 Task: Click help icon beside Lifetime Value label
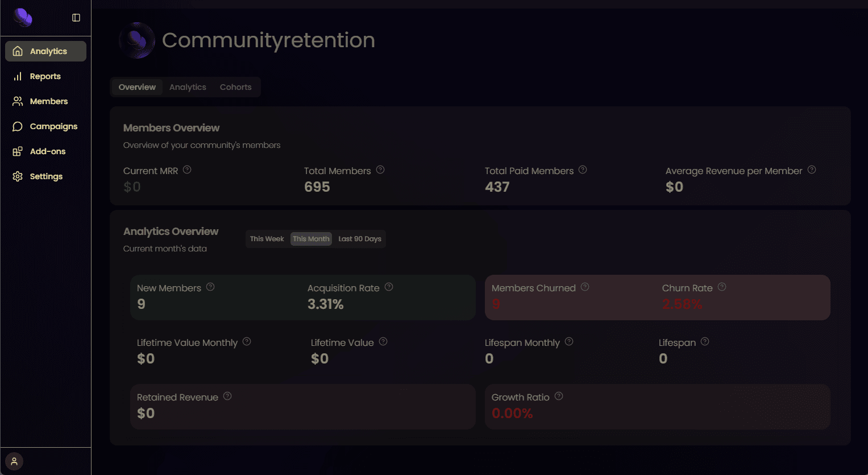pos(383,341)
